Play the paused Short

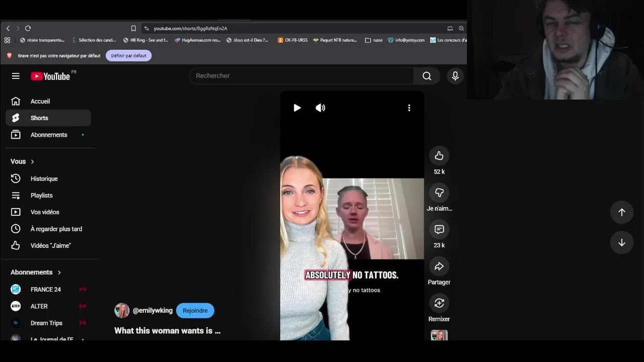(x=297, y=108)
